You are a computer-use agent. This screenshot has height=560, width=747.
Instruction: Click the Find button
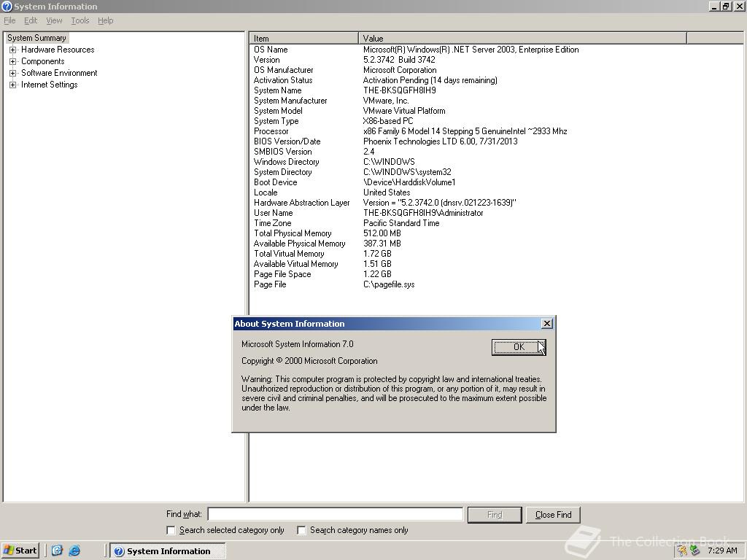point(495,515)
